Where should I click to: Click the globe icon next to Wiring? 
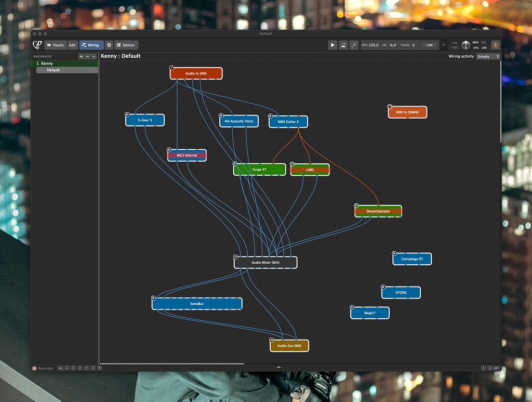(x=109, y=45)
